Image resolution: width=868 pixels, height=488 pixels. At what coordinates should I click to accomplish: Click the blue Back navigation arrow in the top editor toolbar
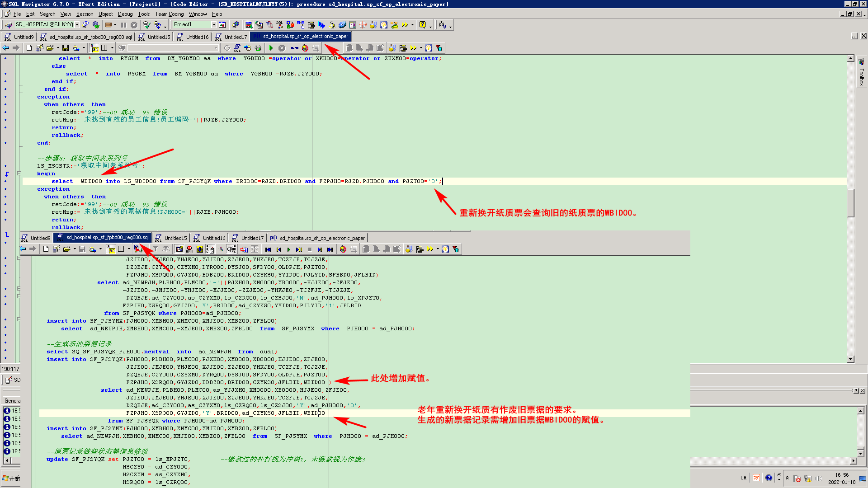pos(6,48)
